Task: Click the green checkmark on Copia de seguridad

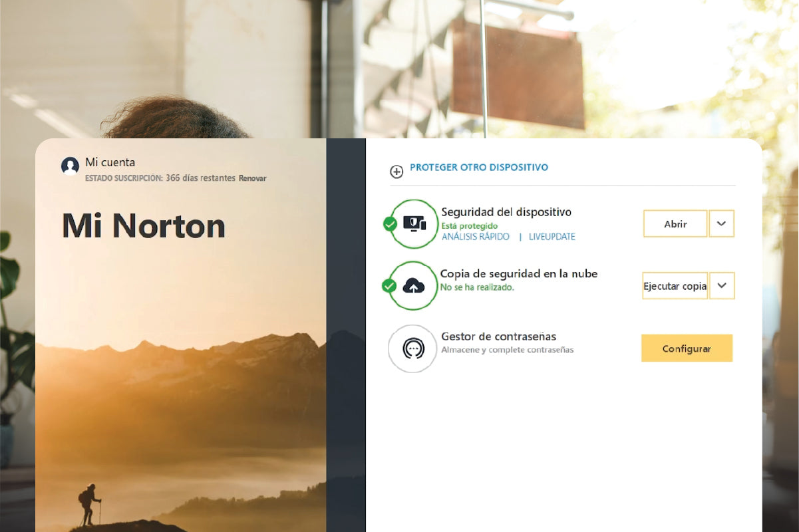Action: 389,286
